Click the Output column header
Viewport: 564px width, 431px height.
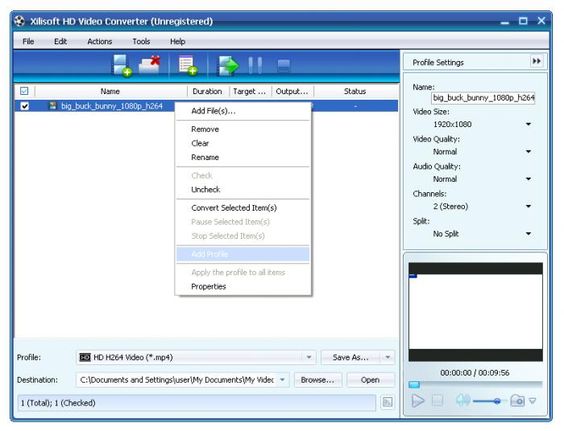292,91
